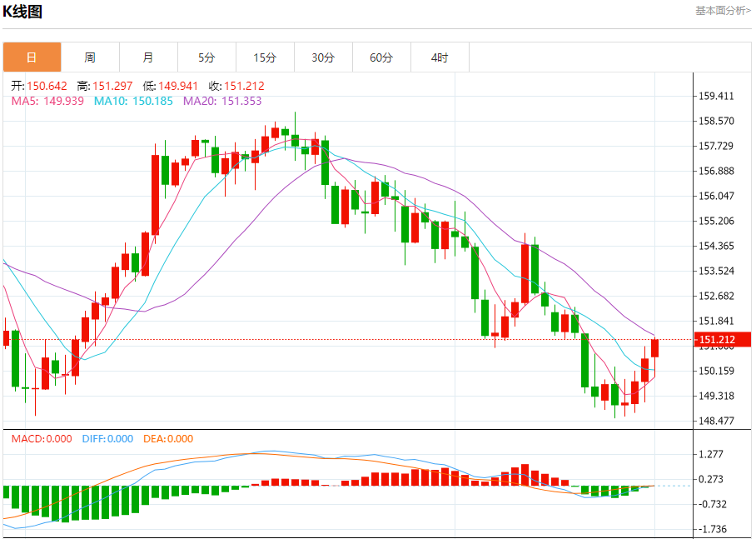The image size is (756, 539).
Task: Switch to the 周 weekly tab
Action: coord(90,57)
